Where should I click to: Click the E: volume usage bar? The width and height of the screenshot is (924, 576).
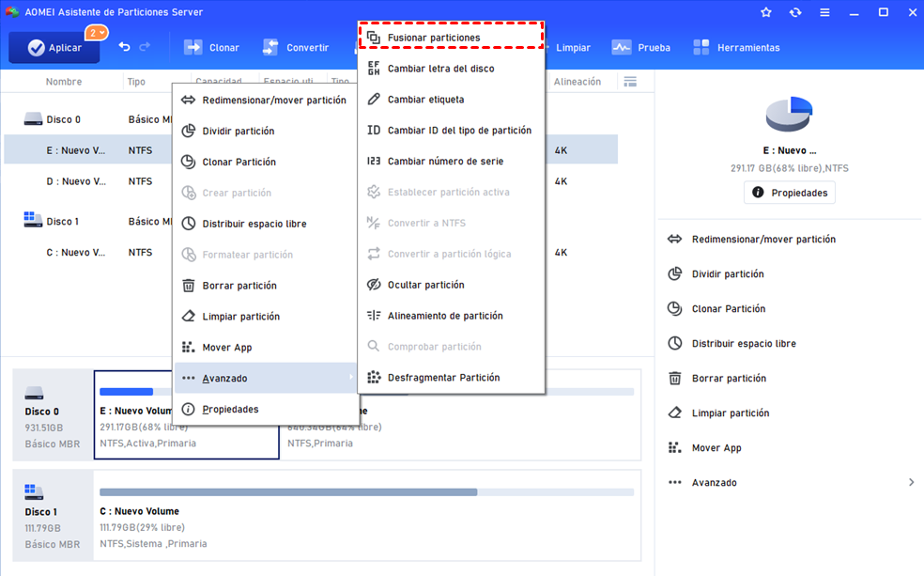pyautogui.click(x=136, y=392)
